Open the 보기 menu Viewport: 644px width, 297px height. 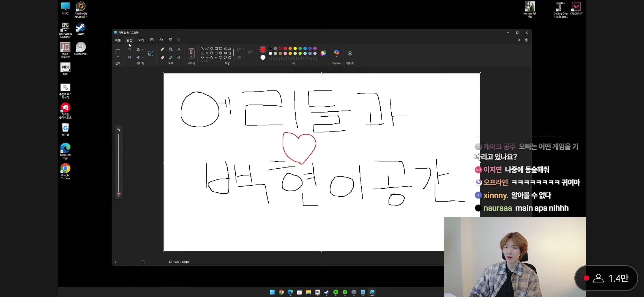point(141,40)
